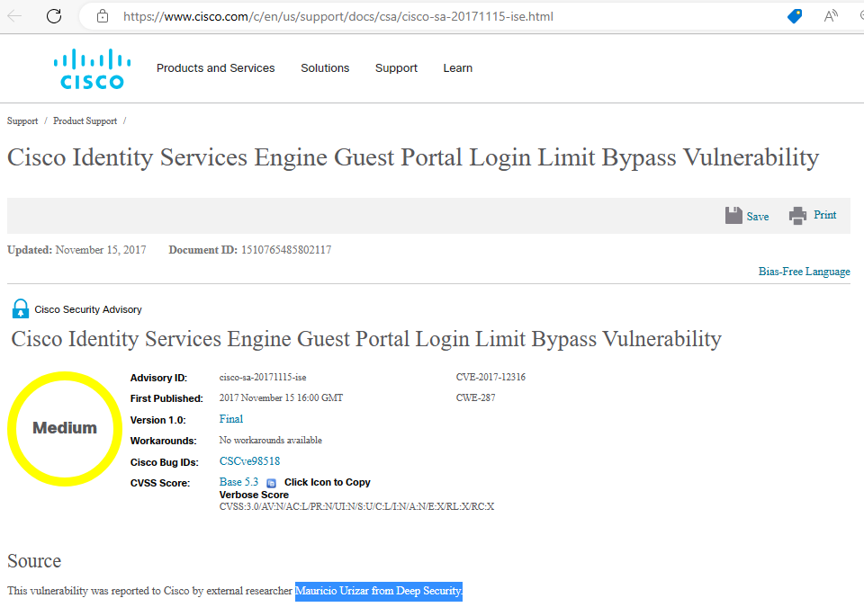864x616 pixels.
Task: Reload the page with refresh icon
Action: [54, 16]
